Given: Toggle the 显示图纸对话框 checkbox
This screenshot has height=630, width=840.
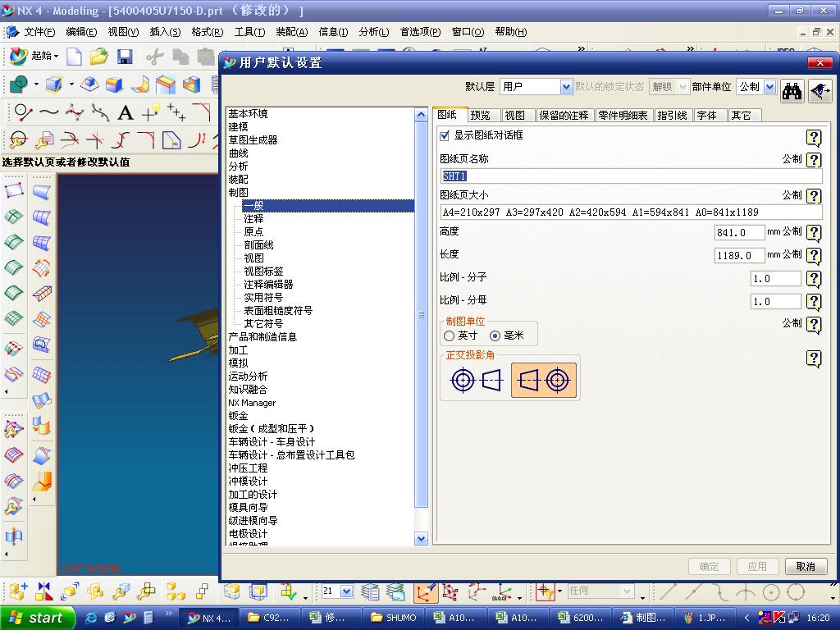Looking at the screenshot, I should (444, 135).
